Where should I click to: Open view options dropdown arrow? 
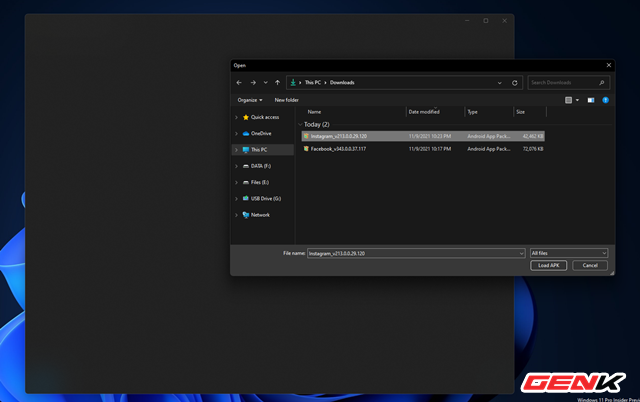pyautogui.click(x=577, y=100)
